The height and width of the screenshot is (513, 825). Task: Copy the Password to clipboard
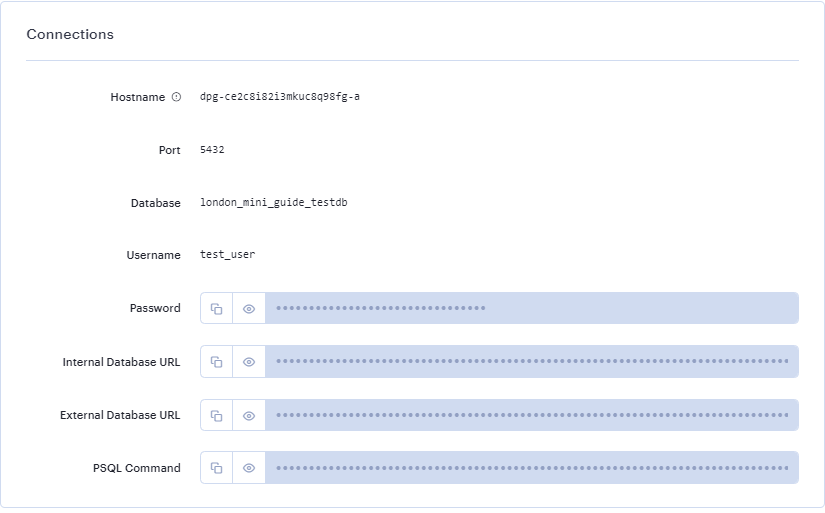coord(216,308)
